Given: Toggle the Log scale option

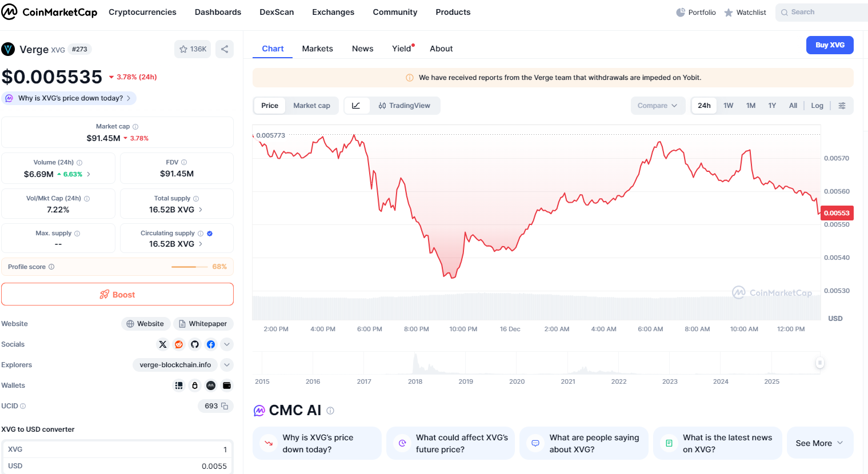Looking at the screenshot, I should click(x=817, y=106).
